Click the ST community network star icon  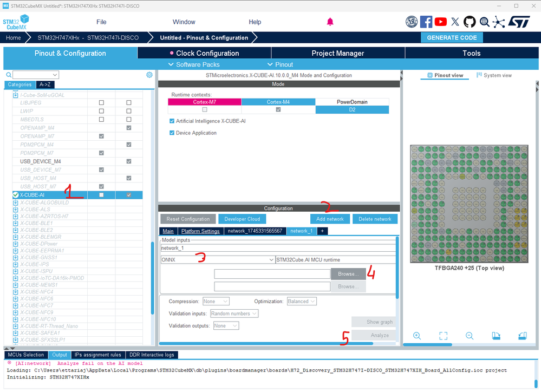tap(499, 22)
